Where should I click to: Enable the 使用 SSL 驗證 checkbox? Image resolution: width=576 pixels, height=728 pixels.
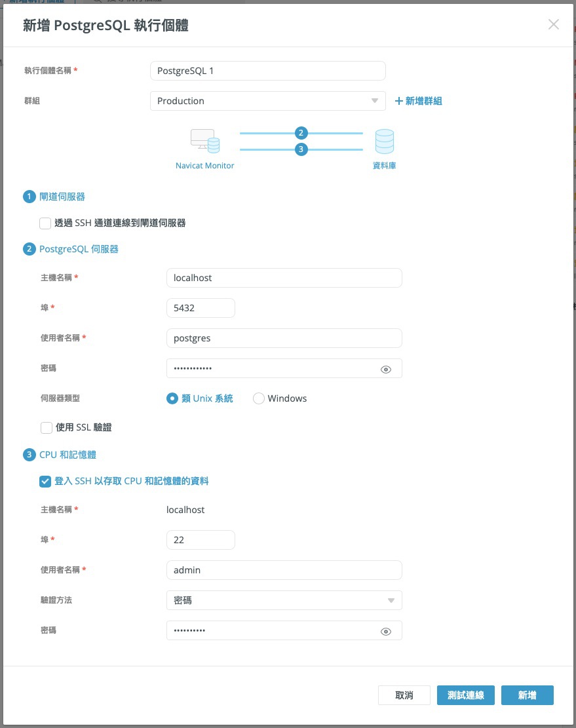point(45,427)
